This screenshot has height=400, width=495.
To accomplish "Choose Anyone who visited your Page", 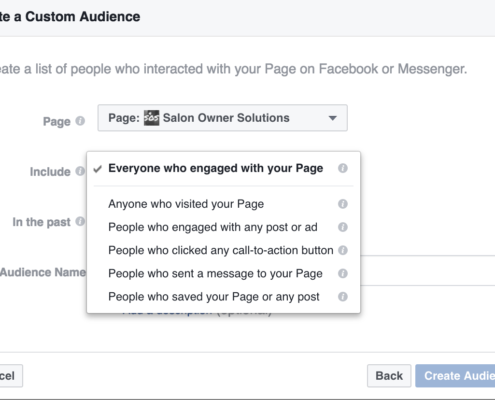I will click(x=223, y=204).
